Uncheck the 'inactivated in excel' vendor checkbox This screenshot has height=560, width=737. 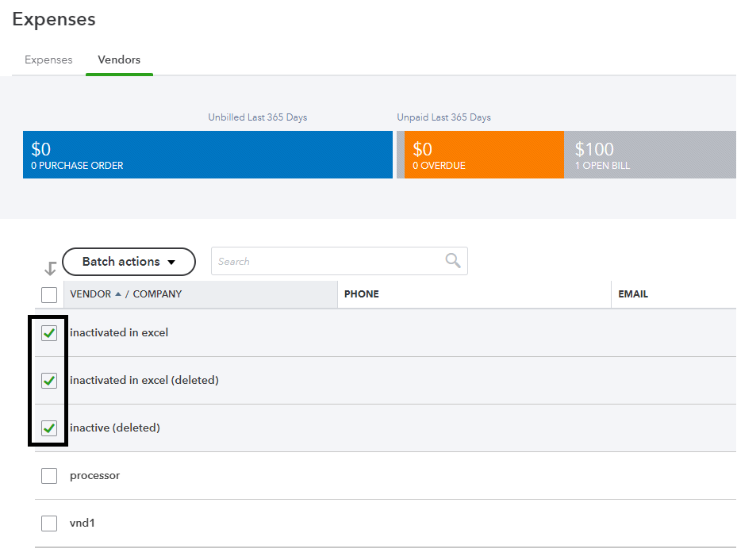click(x=49, y=333)
